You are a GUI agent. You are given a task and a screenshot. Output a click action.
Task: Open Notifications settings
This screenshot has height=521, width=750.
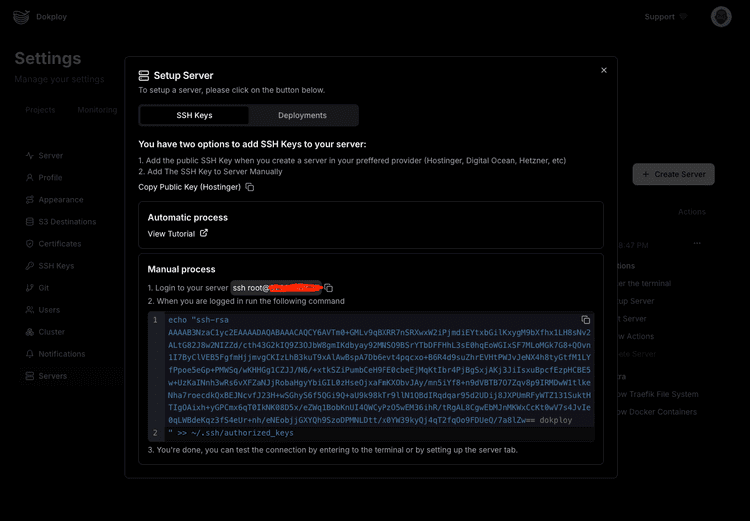click(61, 354)
